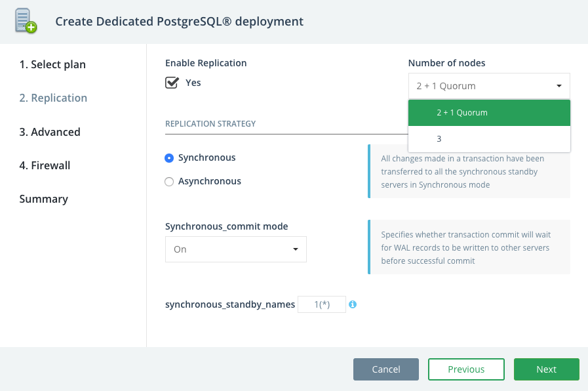The image size is (588, 391).
Task: Select the Synchronous replication strategy
Action: (x=169, y=158)
